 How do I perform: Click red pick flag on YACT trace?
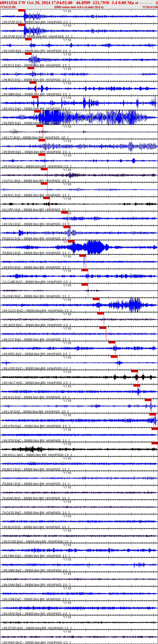click(134, 371)
